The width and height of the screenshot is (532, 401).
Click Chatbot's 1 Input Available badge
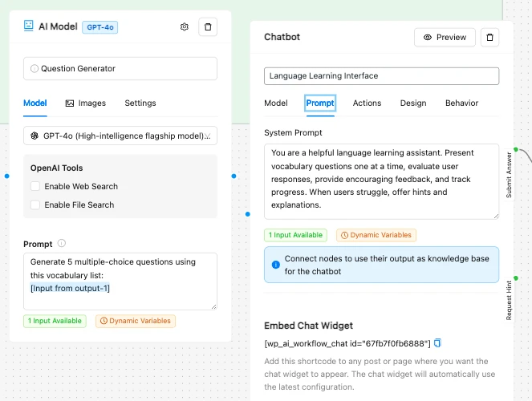pos(295,235)
